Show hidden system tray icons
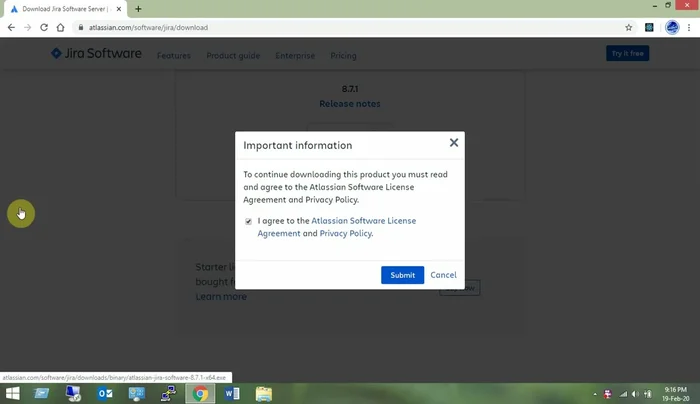Screen dimensions: 700x404 tap(595, 394)
